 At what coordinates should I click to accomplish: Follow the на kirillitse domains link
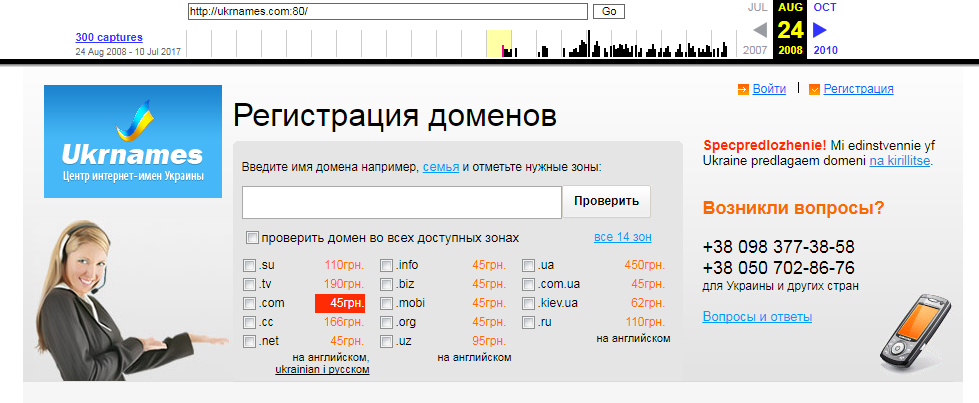pyautogui.click(x=899, y=160)
